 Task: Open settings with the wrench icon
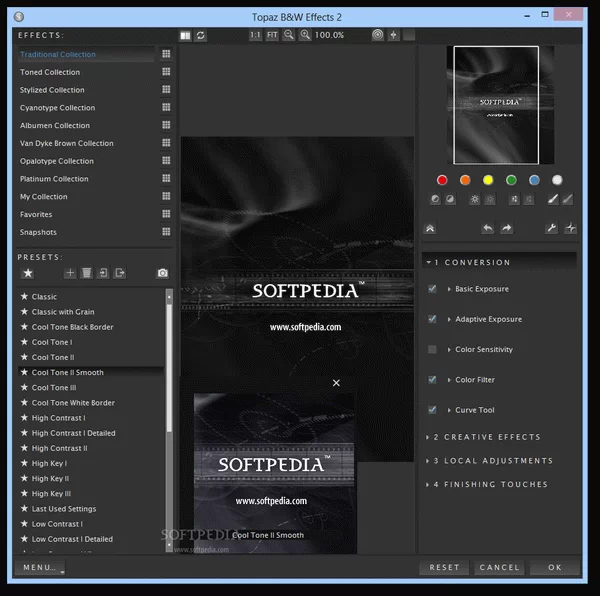pos(551,228)
